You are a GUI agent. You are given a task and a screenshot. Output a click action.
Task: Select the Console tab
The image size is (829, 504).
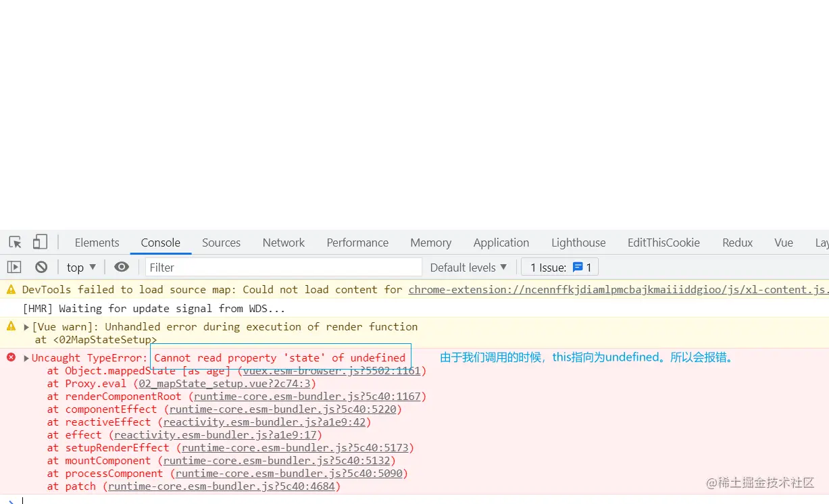tap(160, 243)
